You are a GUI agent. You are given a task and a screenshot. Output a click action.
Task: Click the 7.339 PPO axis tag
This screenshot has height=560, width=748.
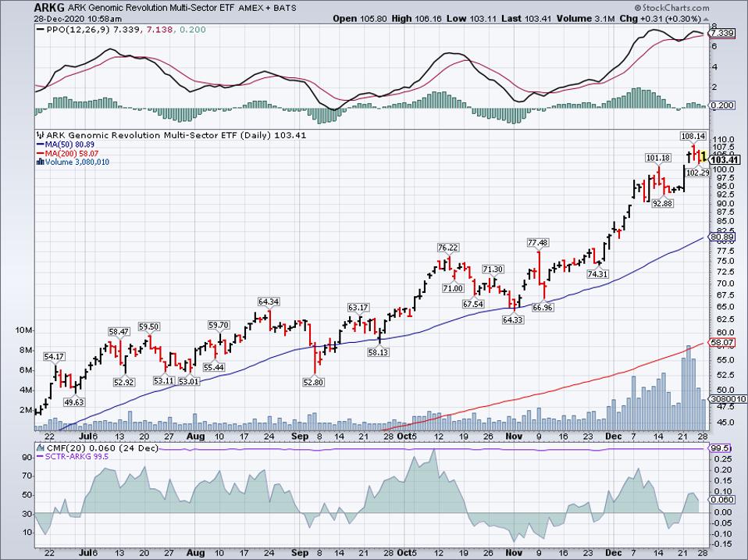tap(721, 34)
